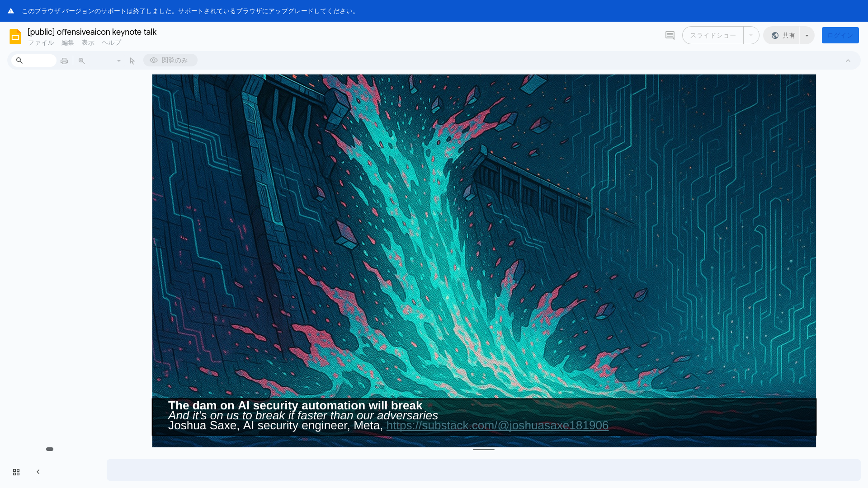The image size is (868, 488).
Task: Open the ファイル menu
Action: pos(41,42)
